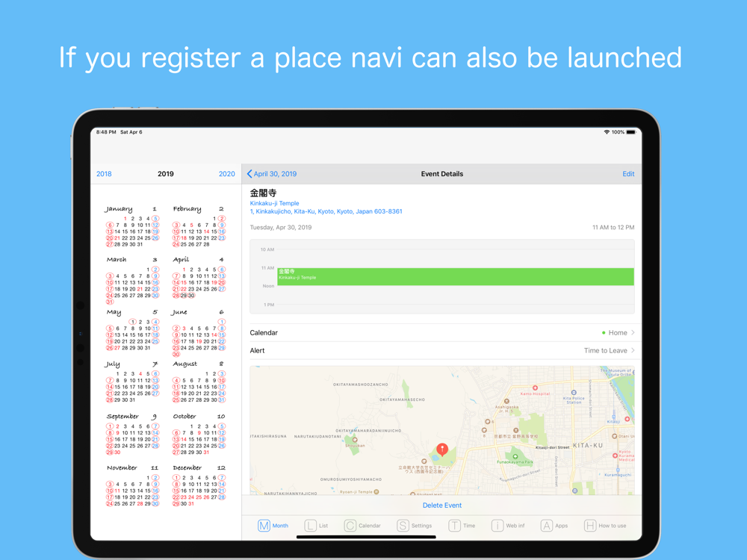Select the September month heading
This screenshot has height=560, width=747.
coord(123,416)
